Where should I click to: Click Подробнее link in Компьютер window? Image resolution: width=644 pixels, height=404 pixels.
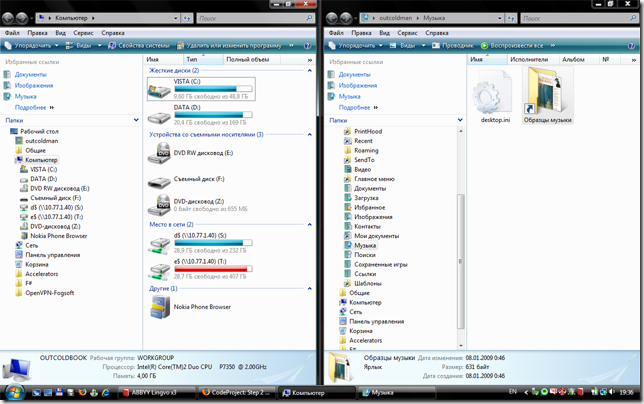pos(30,108)
